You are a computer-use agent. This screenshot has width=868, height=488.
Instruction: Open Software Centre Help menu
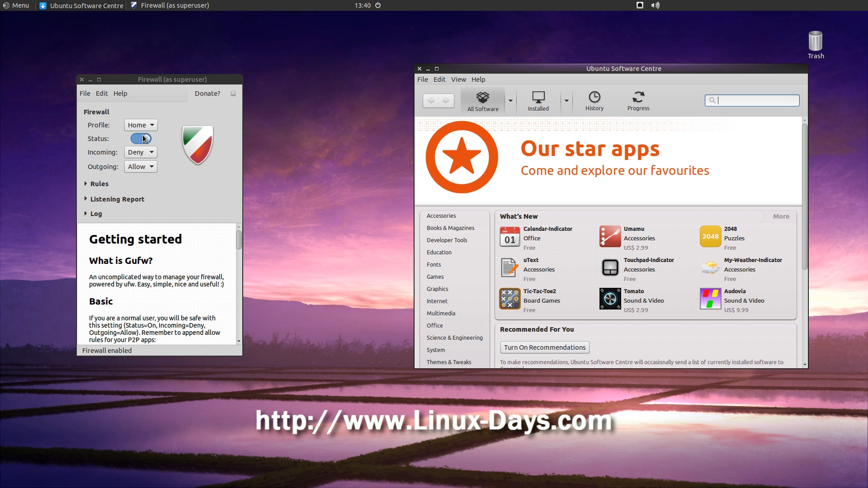tap(478, 80)
